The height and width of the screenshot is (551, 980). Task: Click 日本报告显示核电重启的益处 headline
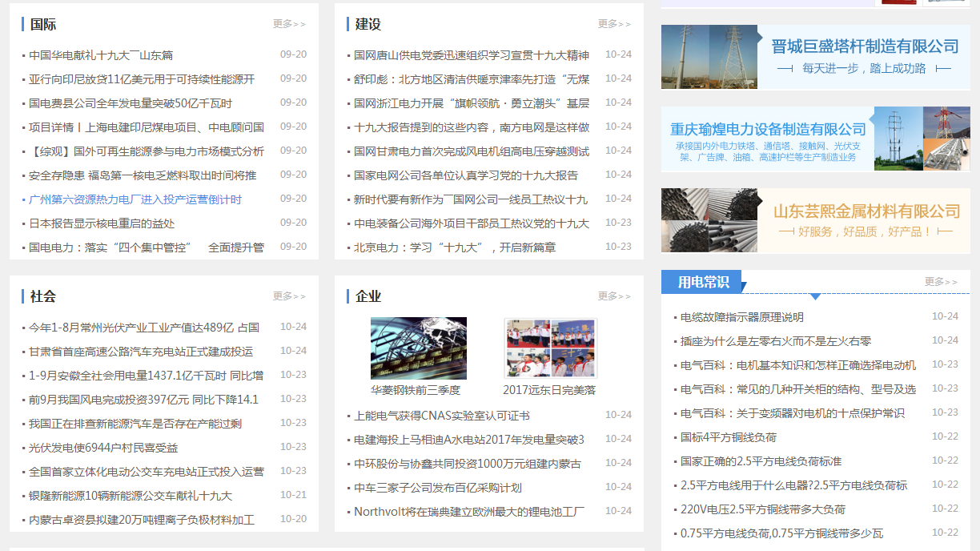(x=102, y=223)
